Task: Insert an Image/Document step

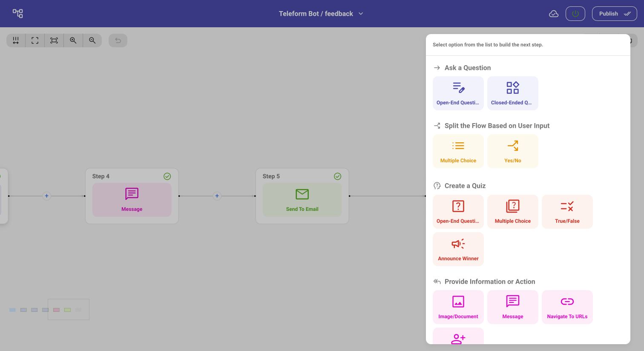Action: tap(458, 307)
